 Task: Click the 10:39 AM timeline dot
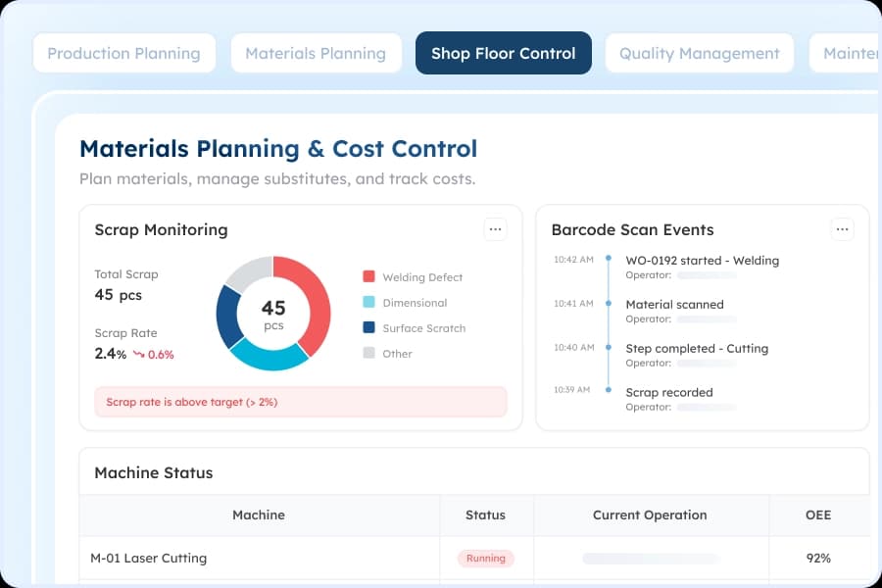click(x=608, y=389)
